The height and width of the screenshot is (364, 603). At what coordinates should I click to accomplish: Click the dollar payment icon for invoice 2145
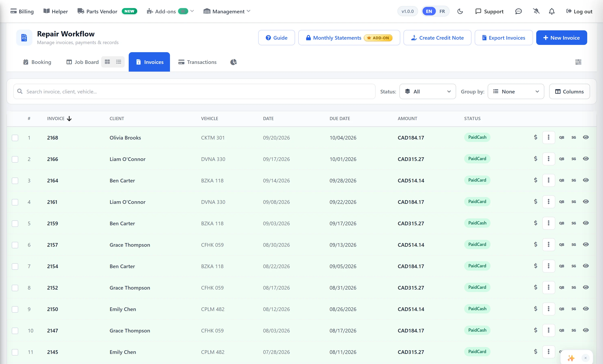pos(535,352)
